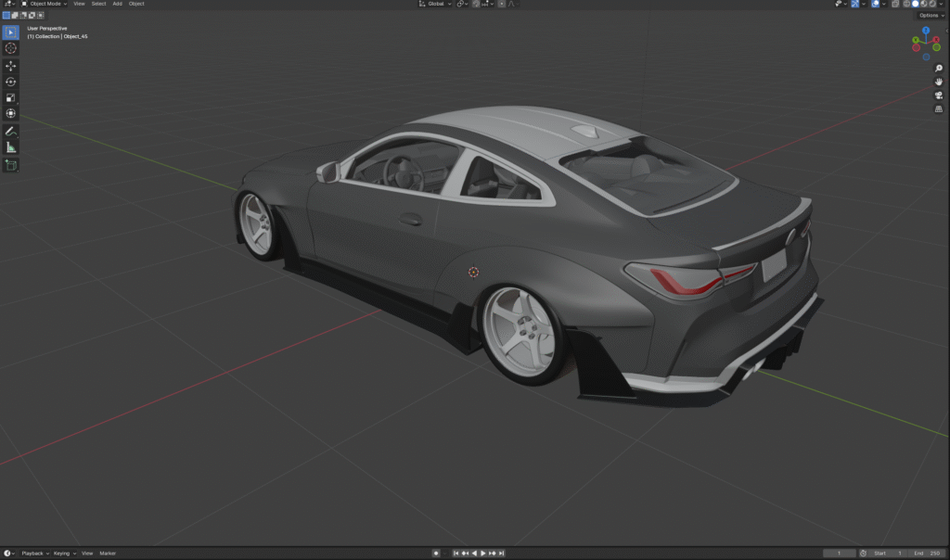Switch to Rendered viewport shading
950x560 pixels.
(x=932, y=4)
